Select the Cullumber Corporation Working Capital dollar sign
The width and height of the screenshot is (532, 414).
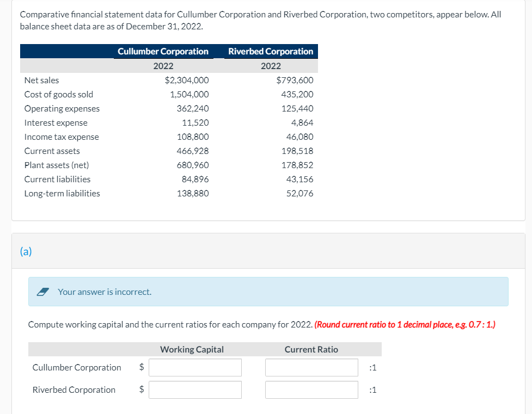click(x=140, y=367)
